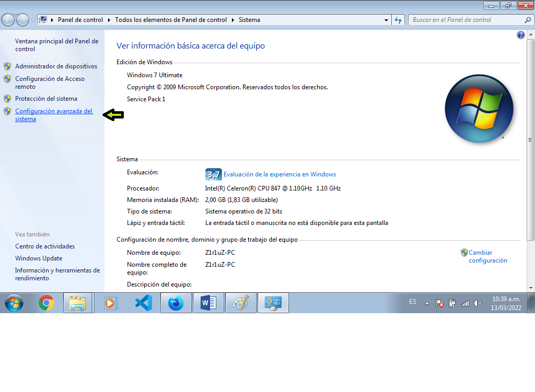535x392 pixels.
Task: Open Evaluación de la experiencia en Windows
Action: click(x=280, y=174)
